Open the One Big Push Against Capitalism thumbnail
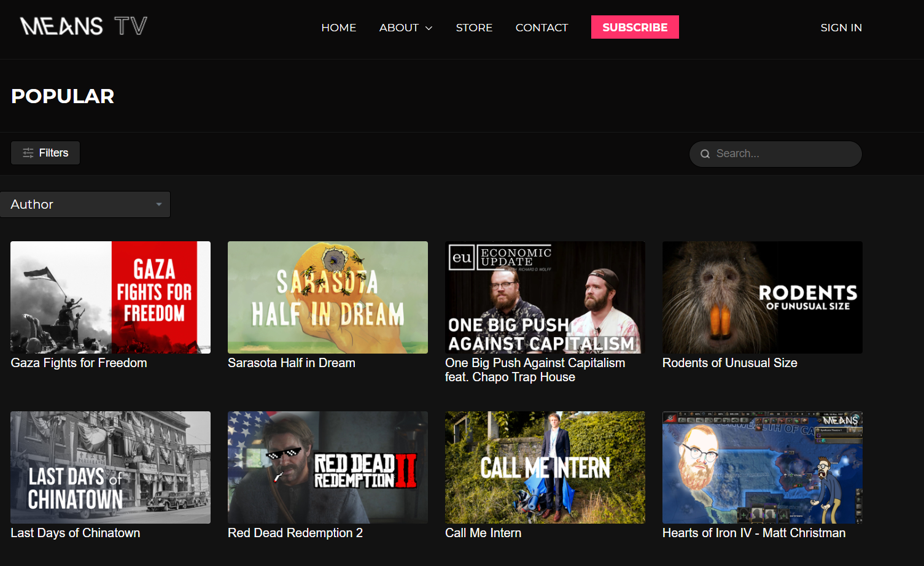This screenshot has height=566, width=924. click(x=545, y=297)
